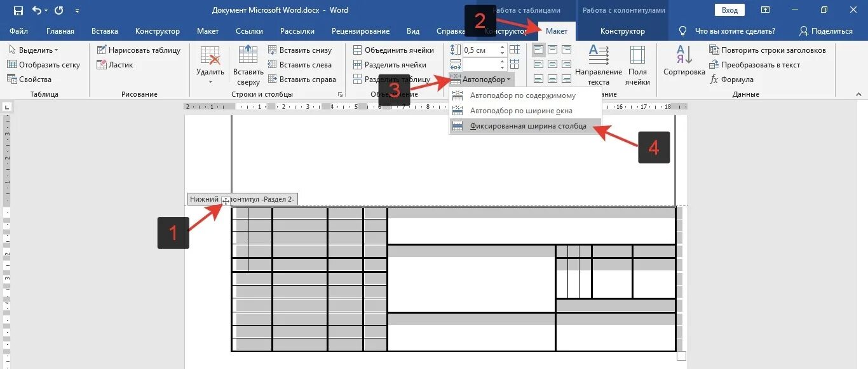Click Разделить таблицу
The height and width of the screenshot is (369, 868).
coord(391,80)
